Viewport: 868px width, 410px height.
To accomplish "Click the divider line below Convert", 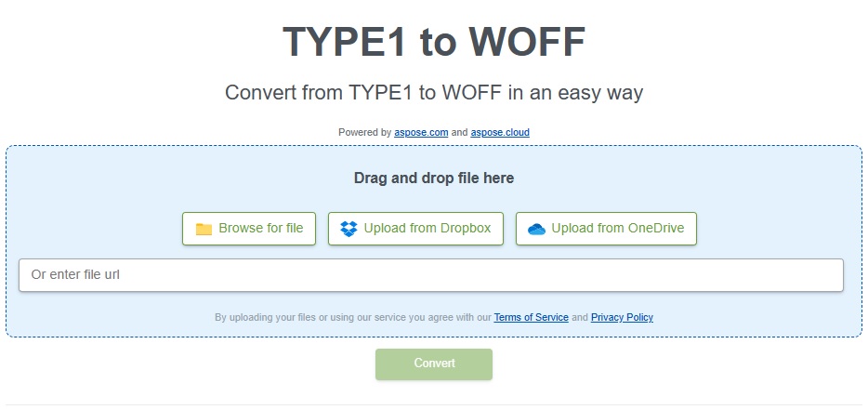I will pyautogui.click(x=434, y=404).
